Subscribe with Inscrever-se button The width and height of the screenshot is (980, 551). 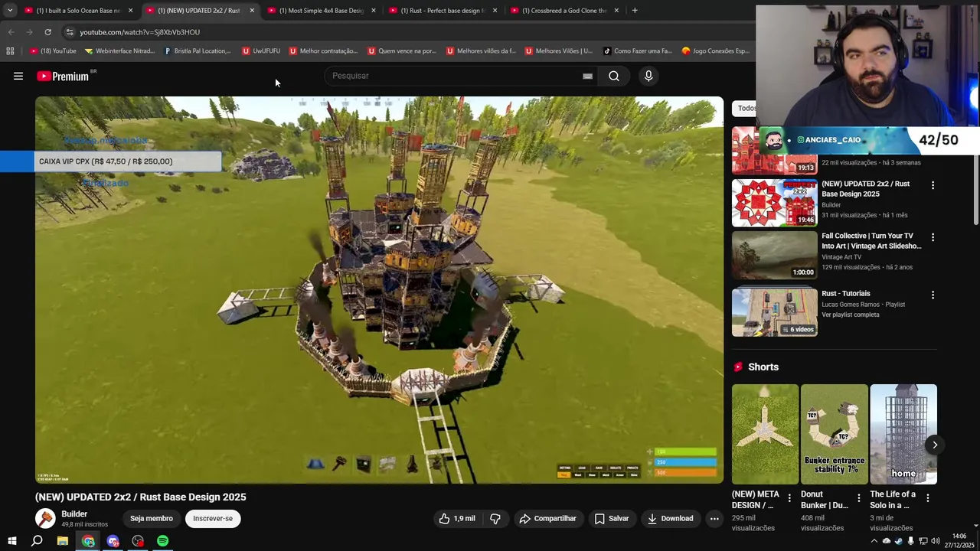pyautogui.click(x=213, y=518)
